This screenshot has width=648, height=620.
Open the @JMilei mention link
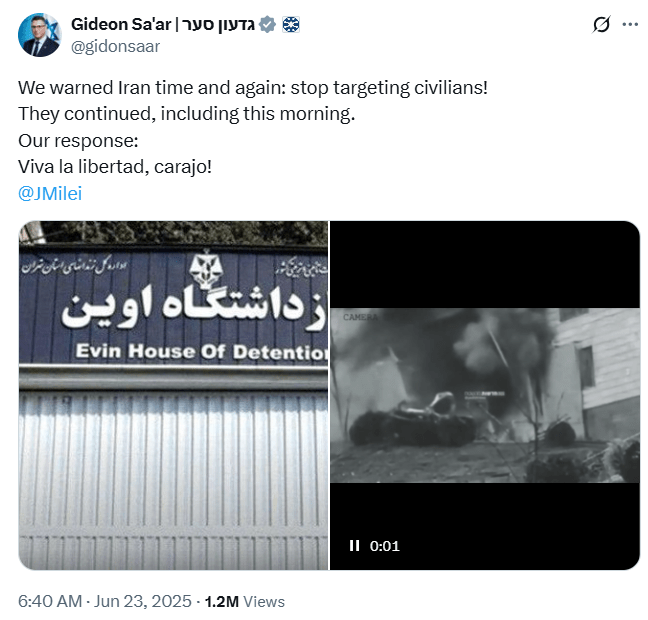pyautogui.click(x=50, y=193)
